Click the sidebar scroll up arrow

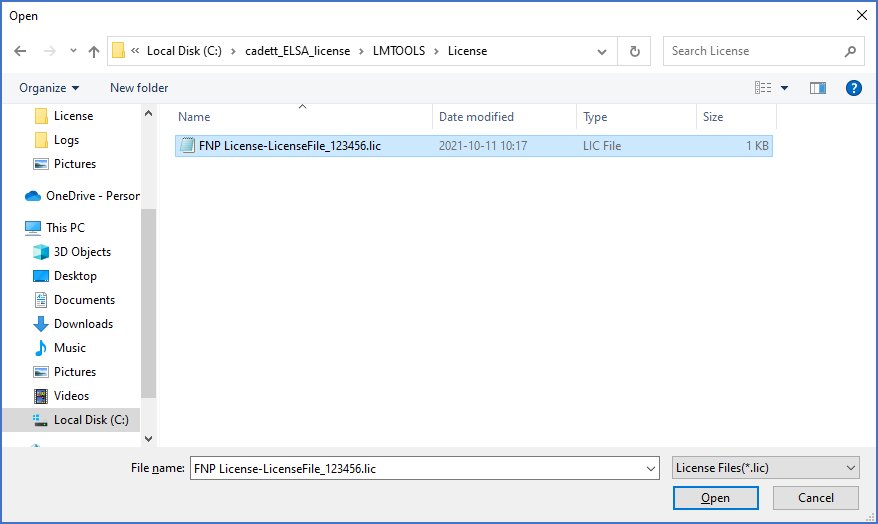pos(148,113)
